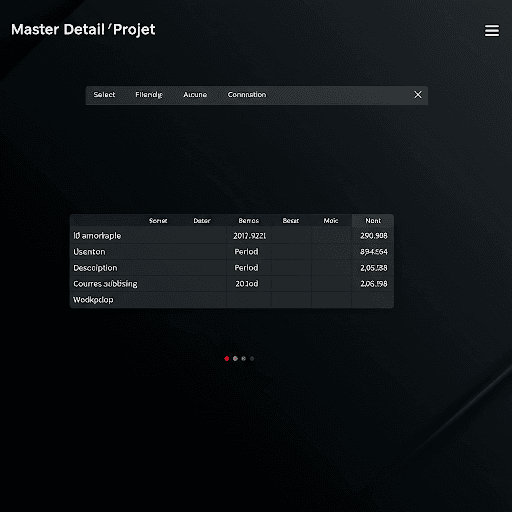Click the value '894.564'

click(x=374, y=252)
